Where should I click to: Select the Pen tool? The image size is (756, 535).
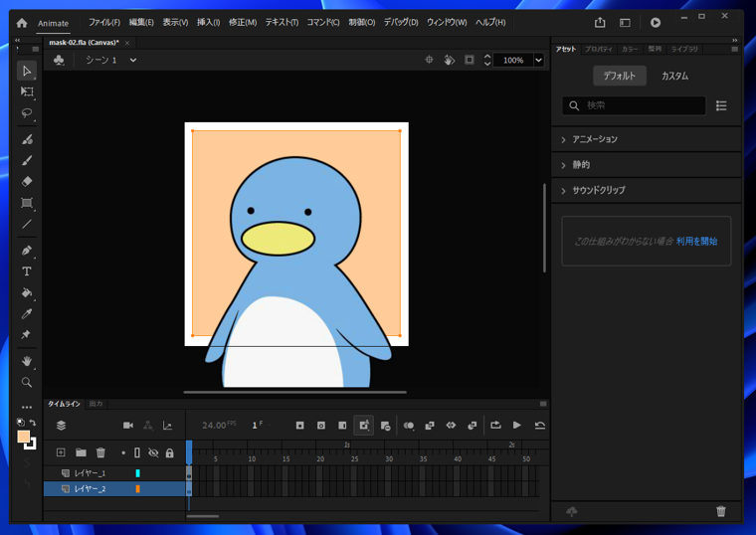[x=27, y=251]
